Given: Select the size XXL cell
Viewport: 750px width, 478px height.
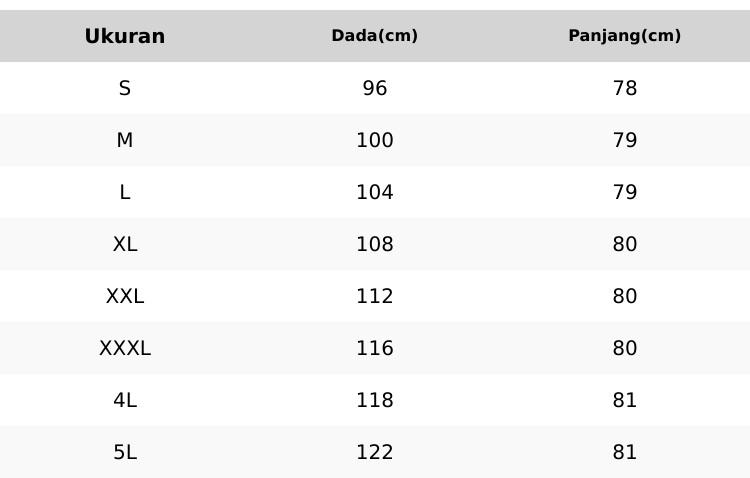Looking at the screenshot, I should [125, 297].
